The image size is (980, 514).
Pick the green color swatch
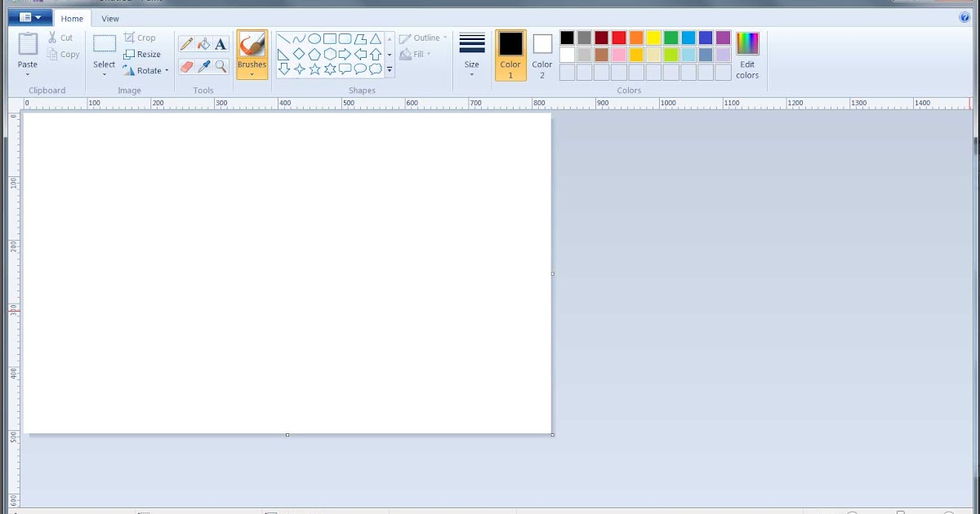(x=671, y=38)
